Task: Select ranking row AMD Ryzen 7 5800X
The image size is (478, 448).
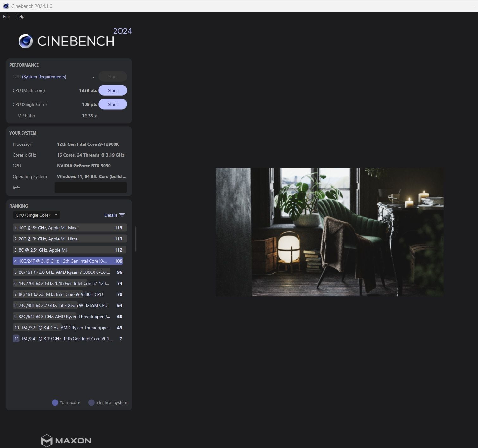Action: click(x=70, y=272)
